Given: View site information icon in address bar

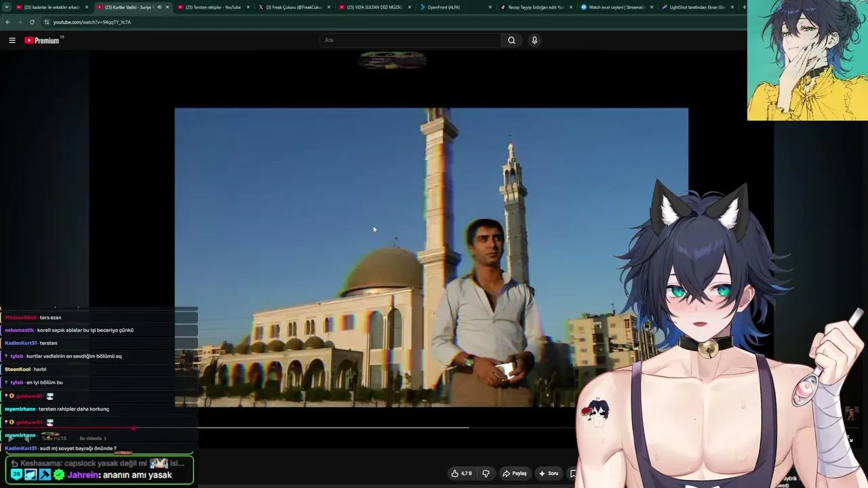Looking at the screenshot, I should [46, 22].
